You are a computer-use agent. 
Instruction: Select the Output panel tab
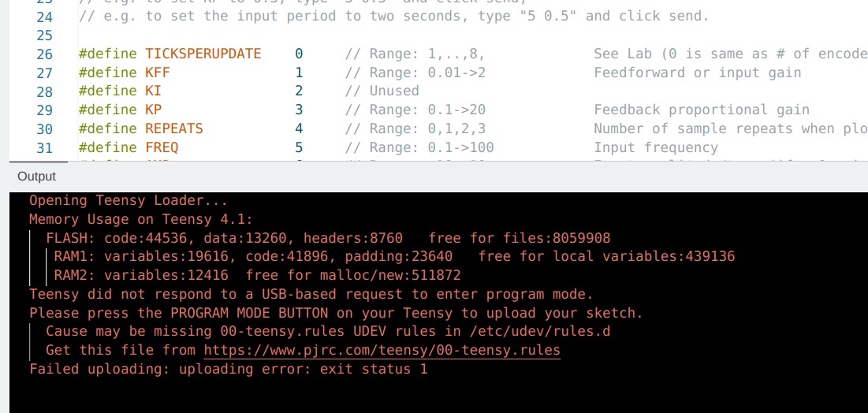[x=36, y=177]
